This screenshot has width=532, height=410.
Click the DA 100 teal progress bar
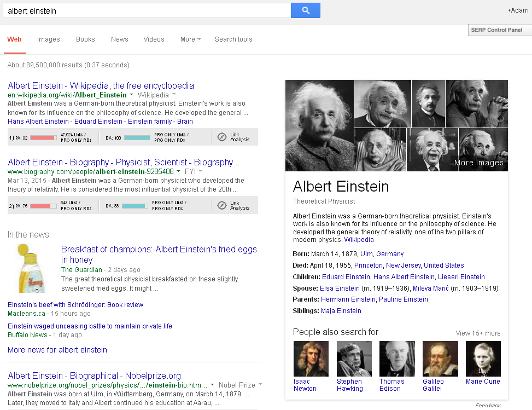137,137
